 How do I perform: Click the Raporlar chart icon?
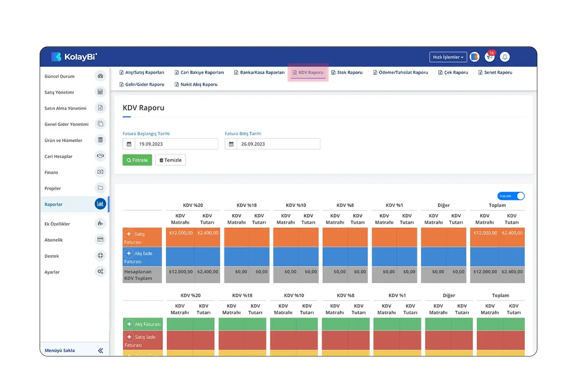[x=100, y=204]
